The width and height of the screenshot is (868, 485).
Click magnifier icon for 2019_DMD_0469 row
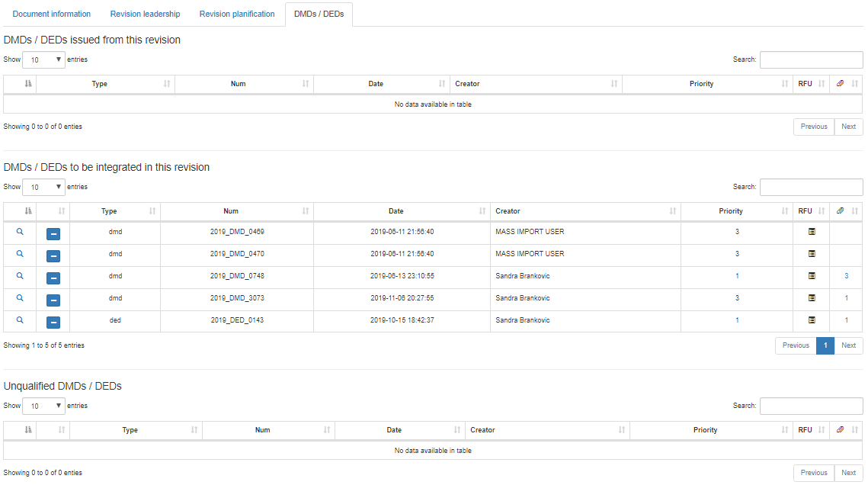(x=20, y=232)
